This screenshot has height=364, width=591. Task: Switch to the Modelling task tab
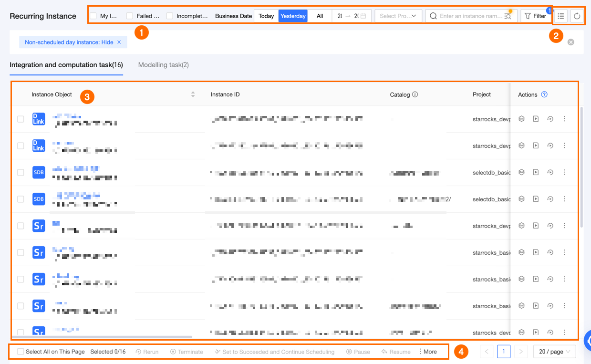pyautogui.click(x=164, y=65)
